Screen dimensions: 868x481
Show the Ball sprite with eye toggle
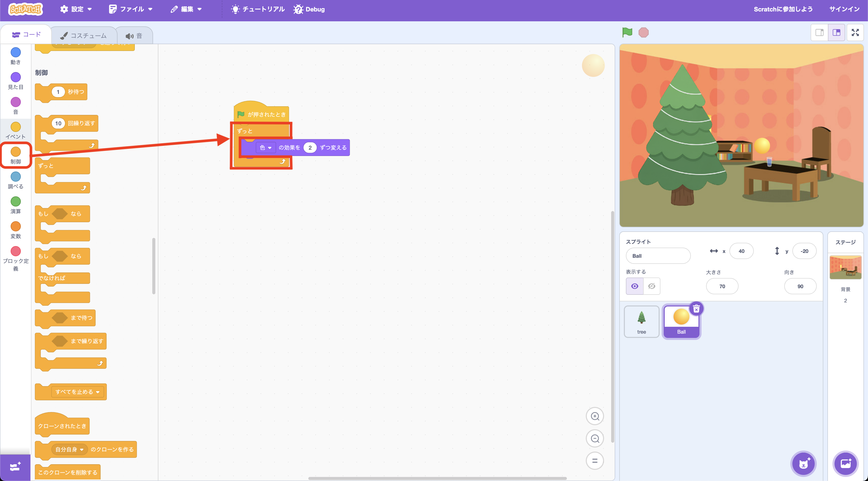(x=635, y=286)
